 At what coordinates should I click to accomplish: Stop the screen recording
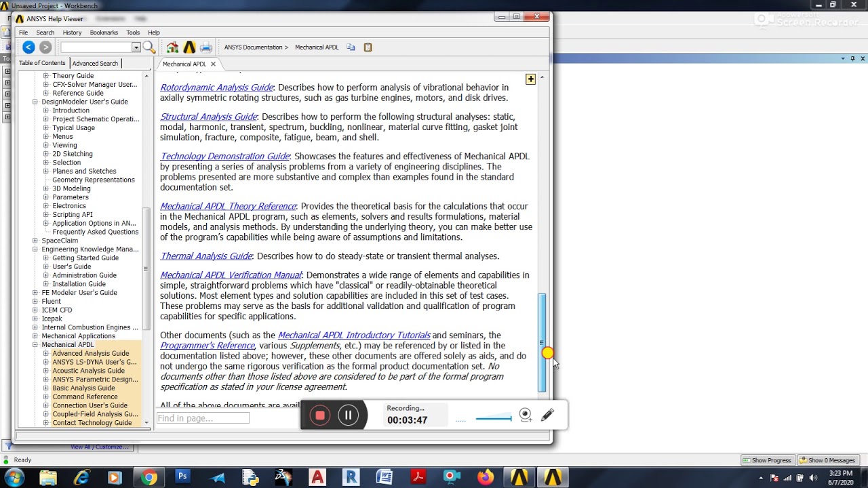[320, 415]
